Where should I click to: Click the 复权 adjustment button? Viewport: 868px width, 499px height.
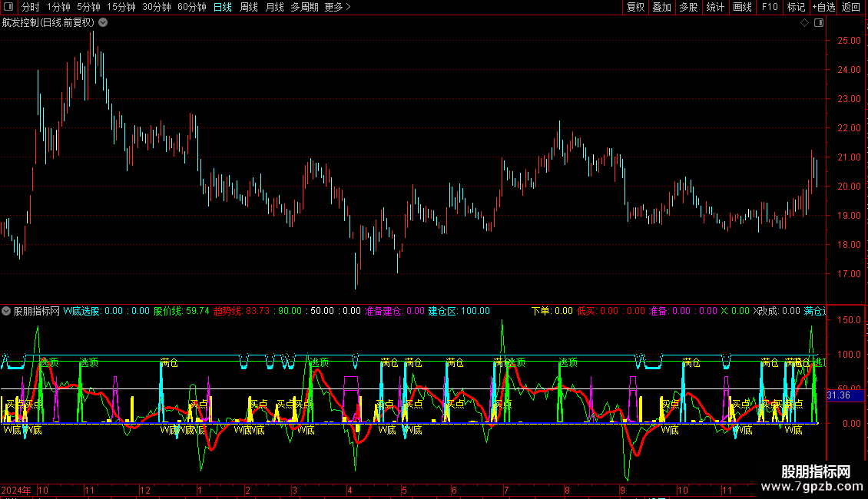tap(636, 7)
